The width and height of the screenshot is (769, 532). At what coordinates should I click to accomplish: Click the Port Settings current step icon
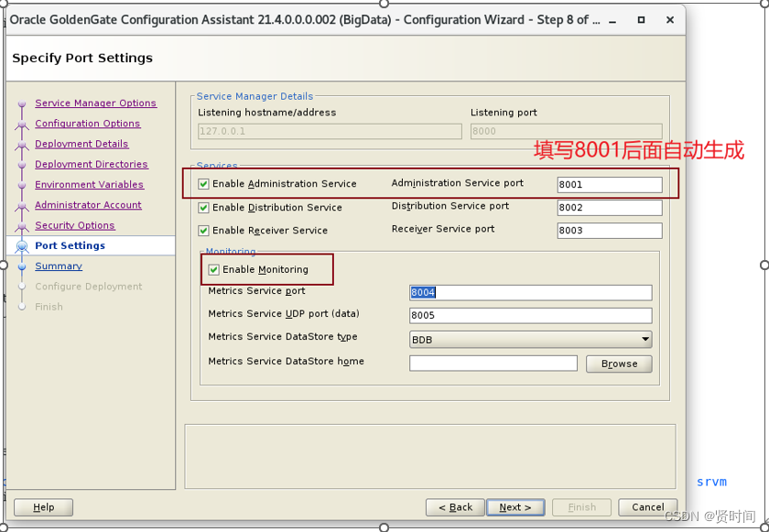[22, 245]
